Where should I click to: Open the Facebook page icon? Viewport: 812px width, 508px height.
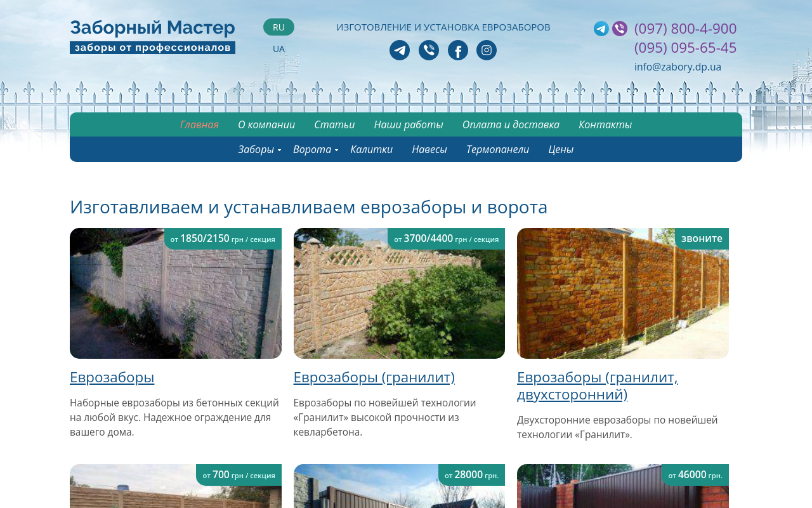click(458, 50)
